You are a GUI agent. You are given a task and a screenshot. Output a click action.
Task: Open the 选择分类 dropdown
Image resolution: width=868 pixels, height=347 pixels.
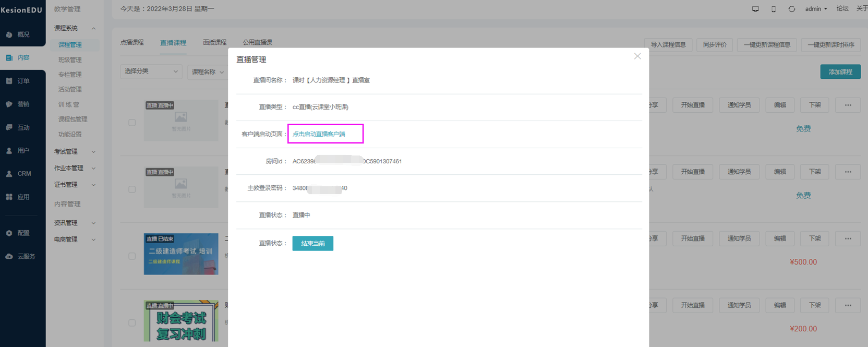[151, 71]
